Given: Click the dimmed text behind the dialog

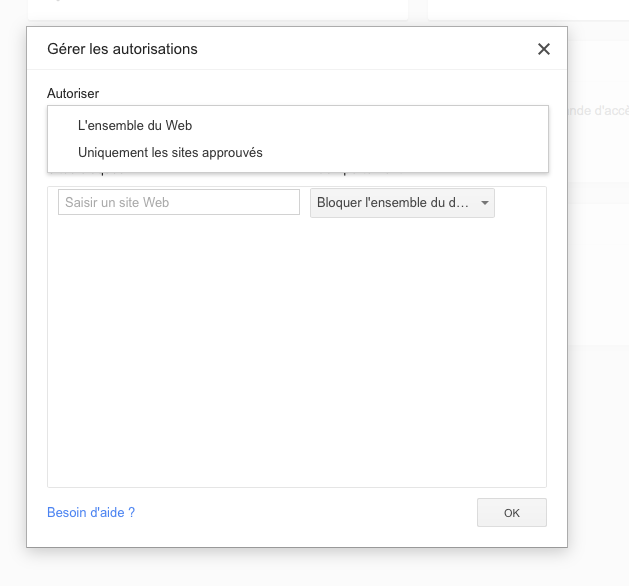Looking at the screenshot, I should click(x=597, y=111).
